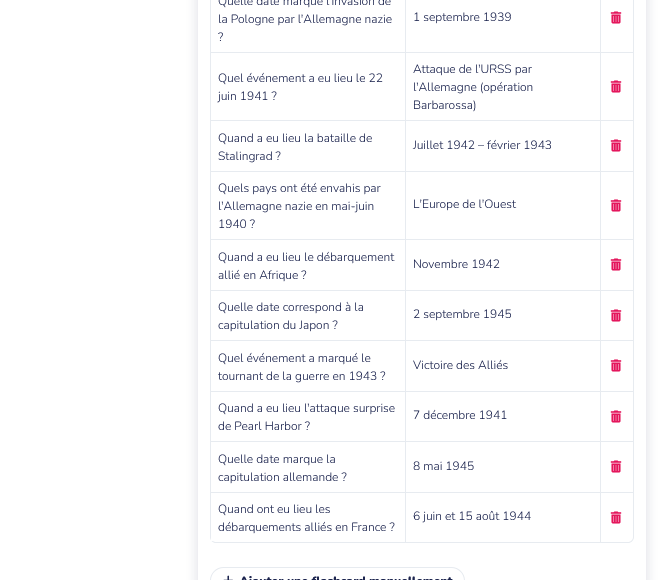Remove the 8 mai 1945 flashcard
The height and width of the screenshot is (580, 664).
pos(616,467)
